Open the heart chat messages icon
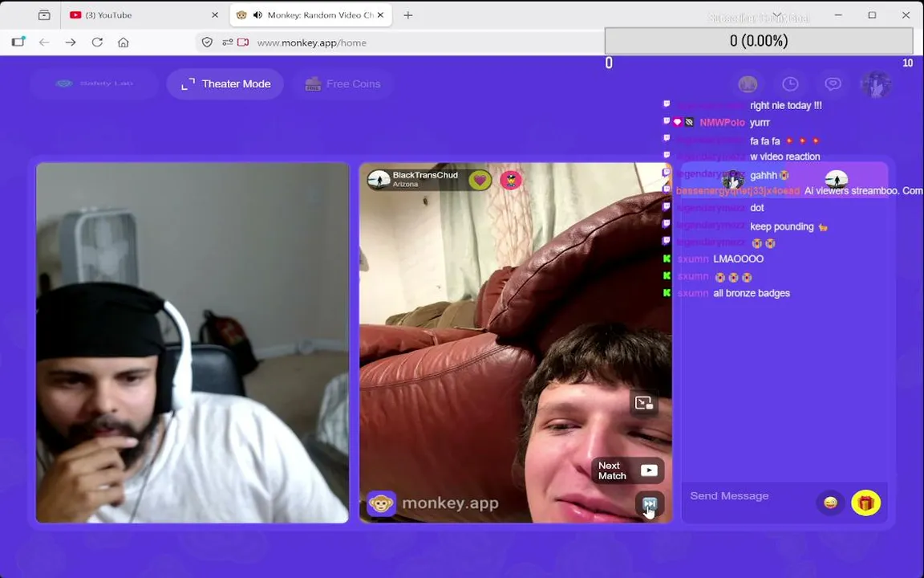Image resolution: width=924 pixels, height=578 pixels. [x=833, y=84]
